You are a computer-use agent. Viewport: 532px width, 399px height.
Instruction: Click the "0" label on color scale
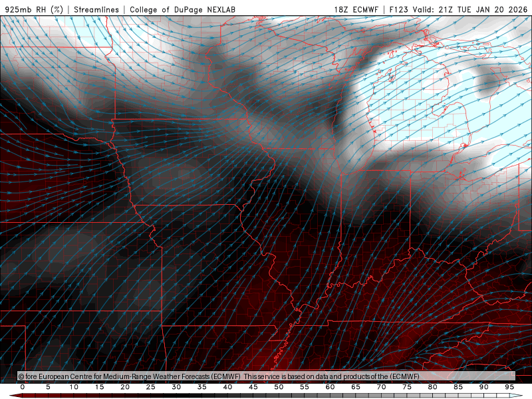click(23, 387)
